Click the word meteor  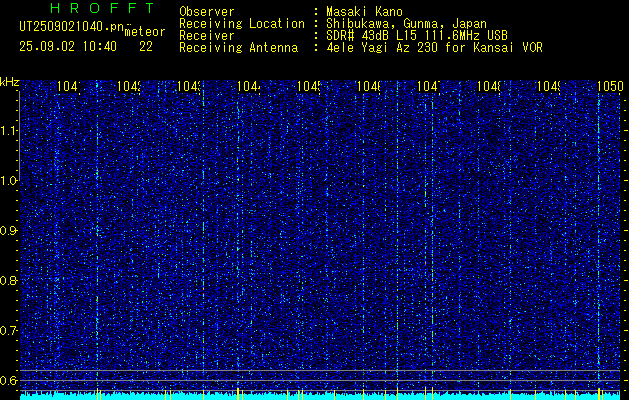pyautogui.click(x=145, y=32)
